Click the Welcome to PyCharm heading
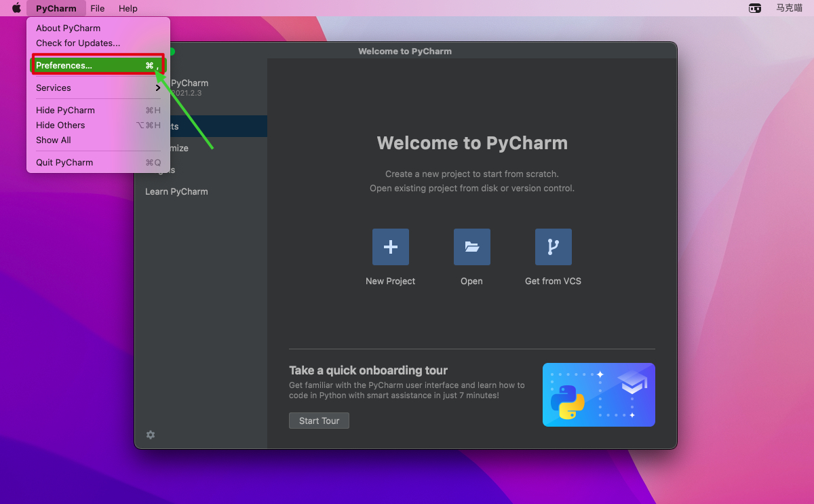814x504 pixels. (x=472, y=143)
